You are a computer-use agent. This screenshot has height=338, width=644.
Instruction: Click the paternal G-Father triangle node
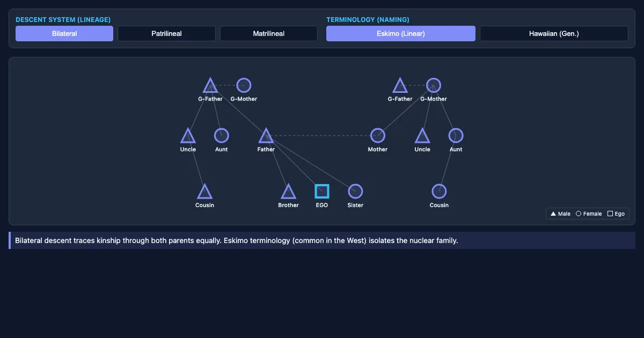(210, 86)
